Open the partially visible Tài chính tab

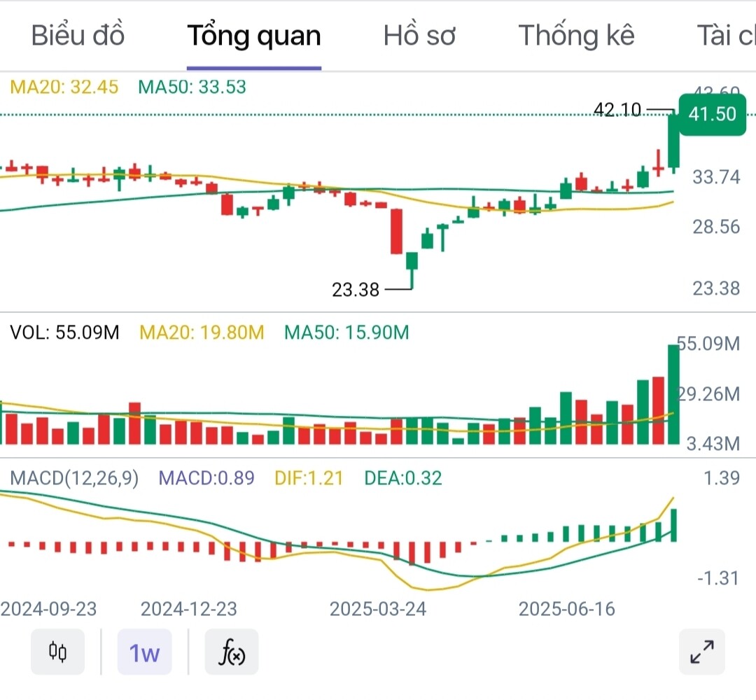725,35
